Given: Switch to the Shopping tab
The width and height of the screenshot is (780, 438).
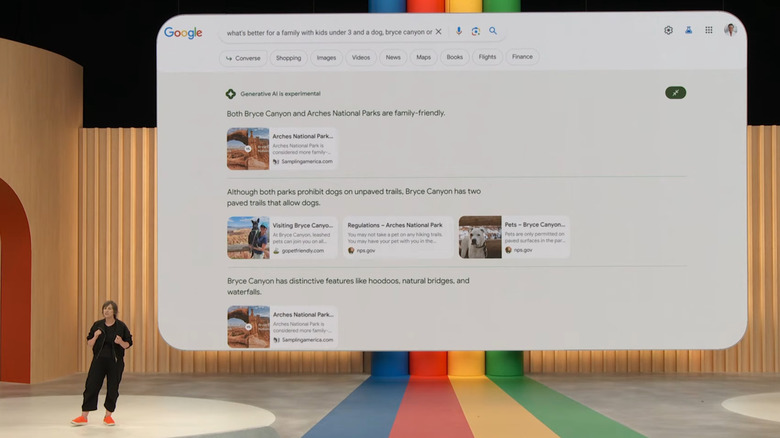Looking at the screenshot, I should tap(288, 58).
